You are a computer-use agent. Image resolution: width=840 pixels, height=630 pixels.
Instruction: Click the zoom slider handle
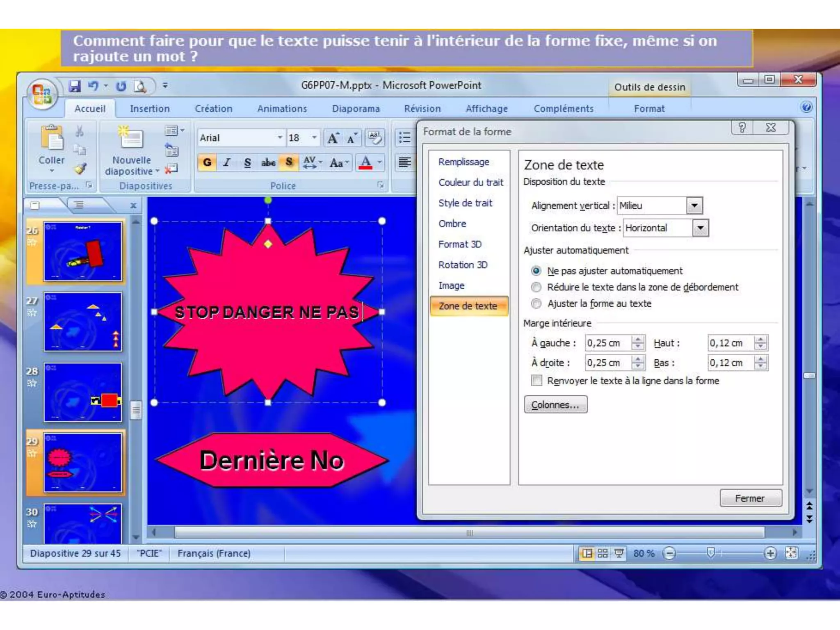[711, 553]
